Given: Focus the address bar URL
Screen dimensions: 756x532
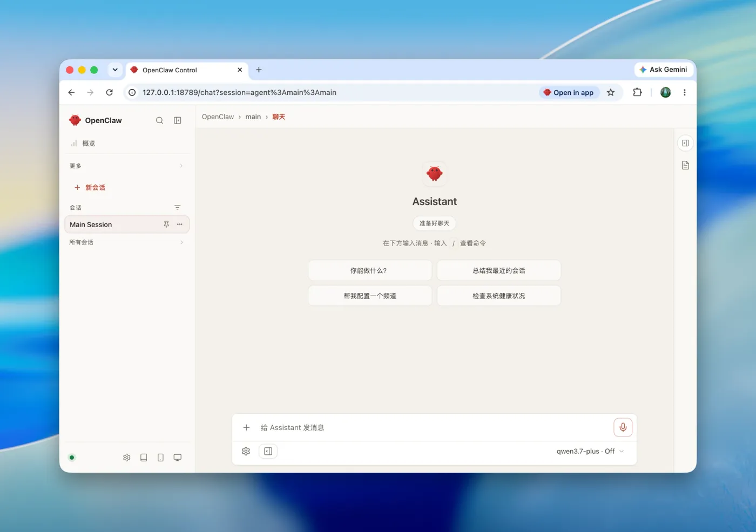Looking at the screenshot, I should click(x=239, y=92).
